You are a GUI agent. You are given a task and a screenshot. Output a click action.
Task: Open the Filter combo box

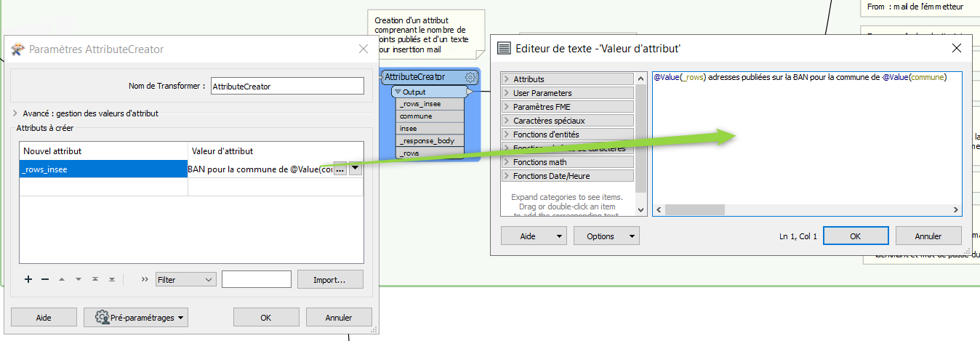point(186,279)
